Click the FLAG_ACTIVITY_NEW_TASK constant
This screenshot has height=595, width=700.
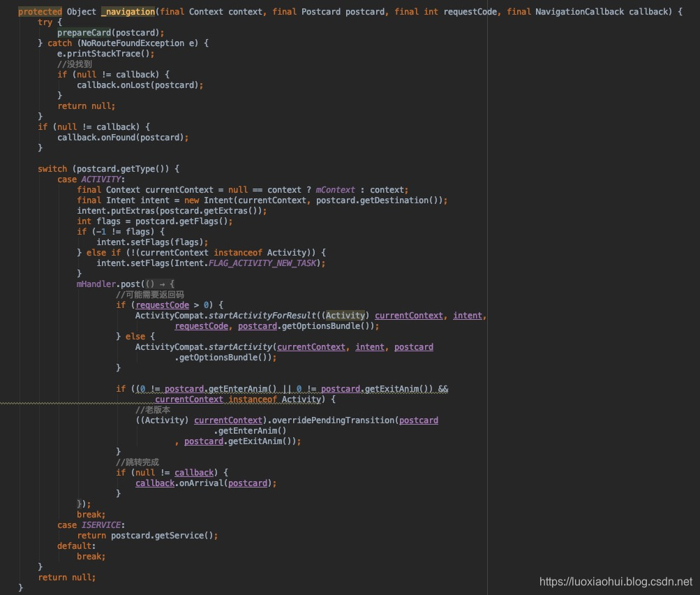click(x=262, y=263)
